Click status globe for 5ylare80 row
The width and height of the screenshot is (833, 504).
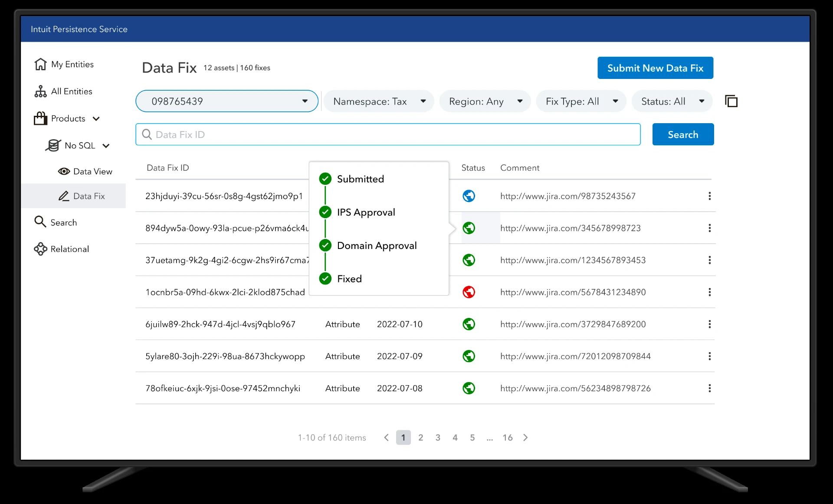coord(469,357)
